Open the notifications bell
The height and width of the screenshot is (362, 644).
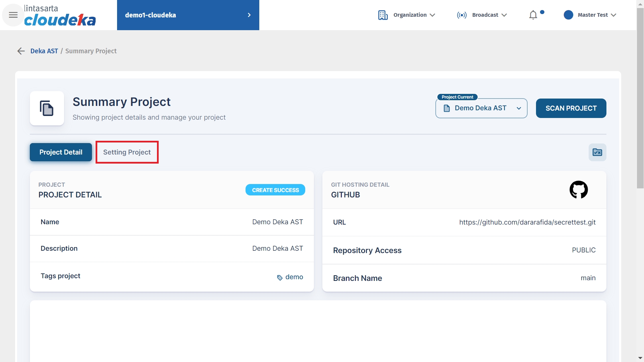[x=533, y=15]
